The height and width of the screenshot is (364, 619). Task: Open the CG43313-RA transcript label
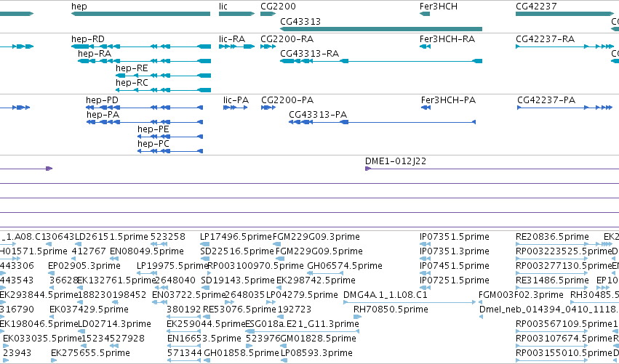tap(309, 54)
